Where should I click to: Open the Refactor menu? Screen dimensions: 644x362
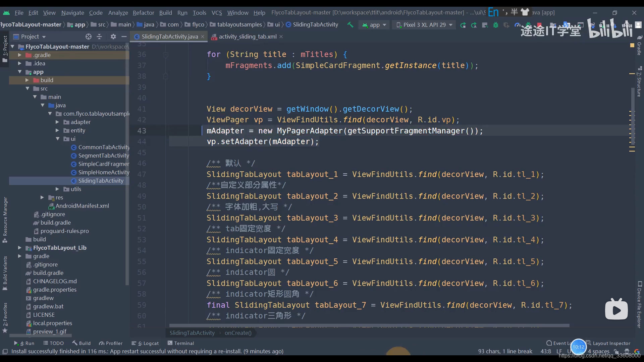point(143,13)
